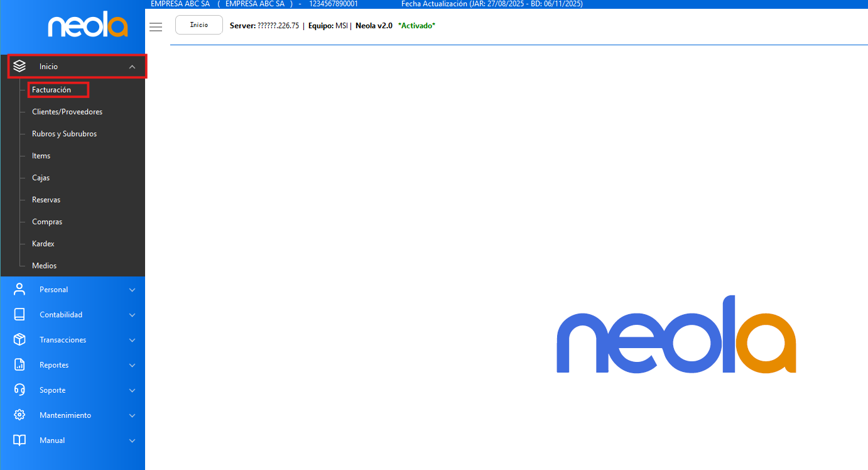Click the Soporte headset icon
The height and width of the screenshot is (470, 868).
click(19, 390)
